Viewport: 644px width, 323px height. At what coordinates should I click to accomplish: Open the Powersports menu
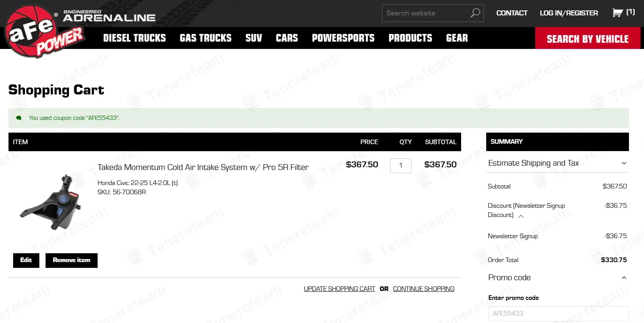coord(343,38)
